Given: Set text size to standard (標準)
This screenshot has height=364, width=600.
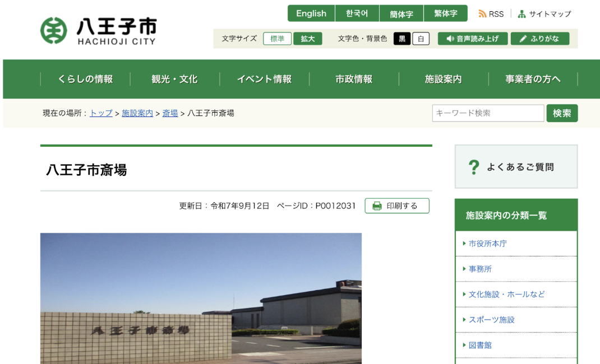Looking at the screenshot, I should [x=277, y=39].
